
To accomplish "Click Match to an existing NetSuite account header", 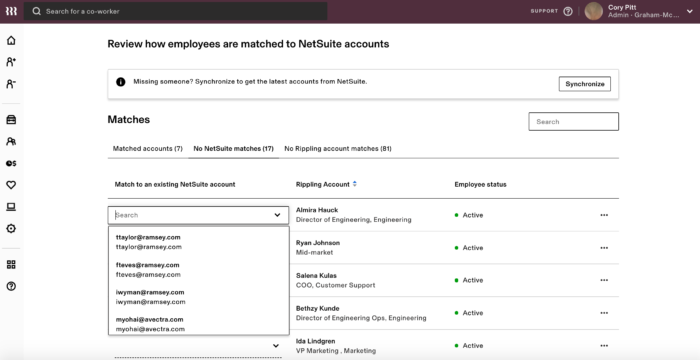I will [x=175, y=184].
